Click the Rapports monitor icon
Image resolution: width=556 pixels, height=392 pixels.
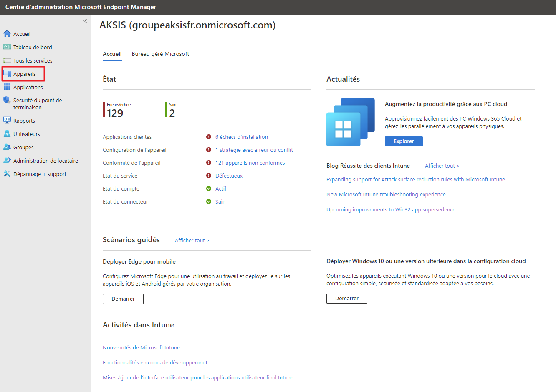(x=7, y=121)
